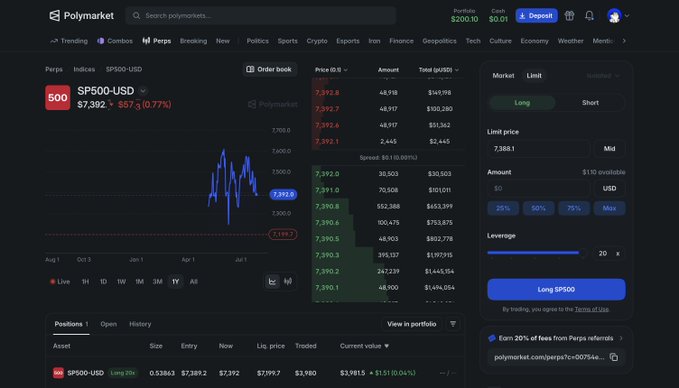The image size is (679, 388).
Task: Open the Breaking category
Action: (193, 41)
